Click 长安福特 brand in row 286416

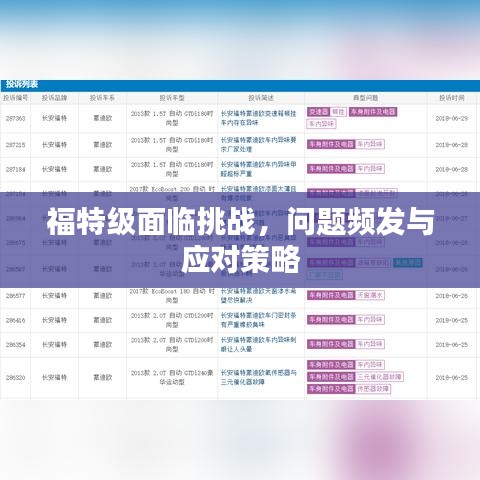54,320
